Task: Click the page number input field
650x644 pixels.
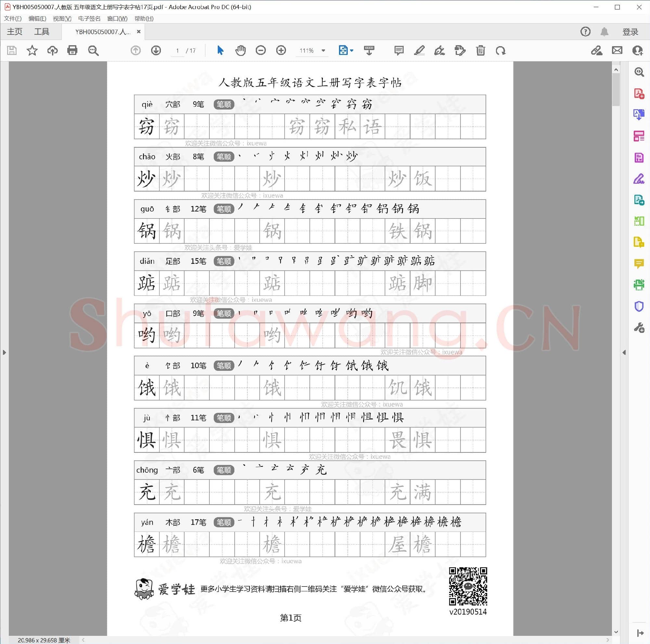Action: pos(178,51)
